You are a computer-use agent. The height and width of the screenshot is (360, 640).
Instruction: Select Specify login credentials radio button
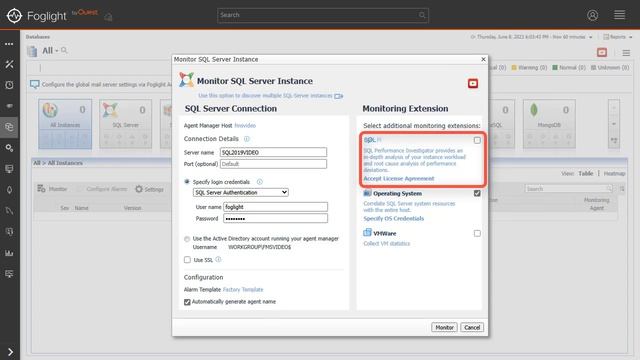click(187, 182)
